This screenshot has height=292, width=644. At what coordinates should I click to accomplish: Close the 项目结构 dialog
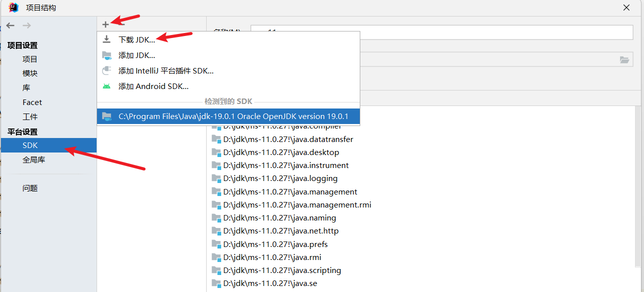pyautogui.click(x=626, y=7)
